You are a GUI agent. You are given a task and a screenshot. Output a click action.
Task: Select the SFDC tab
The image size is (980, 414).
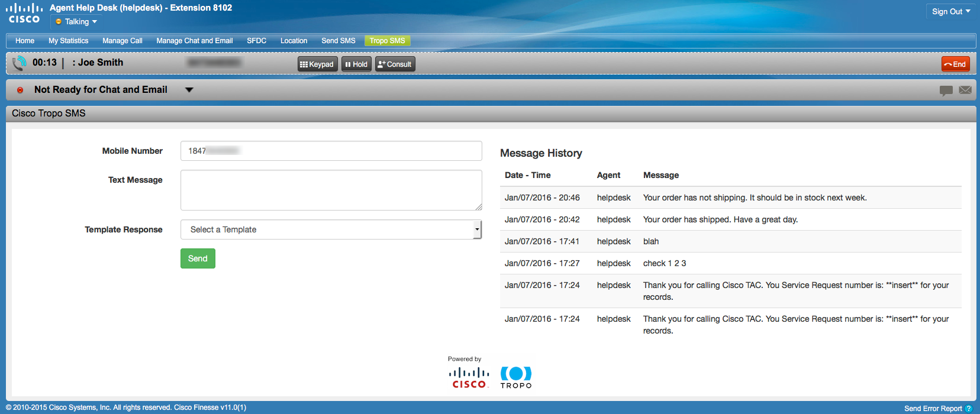pyautogui.click(x=257, y=41)
